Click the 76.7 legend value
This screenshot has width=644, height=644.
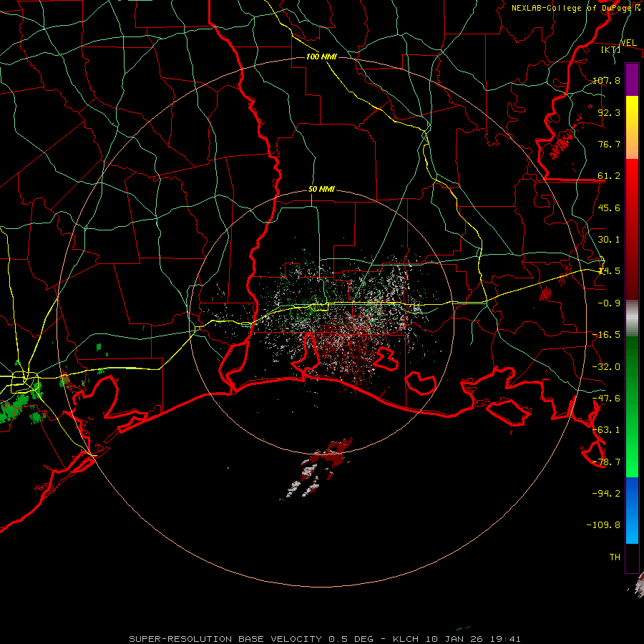tap(609, 144)
